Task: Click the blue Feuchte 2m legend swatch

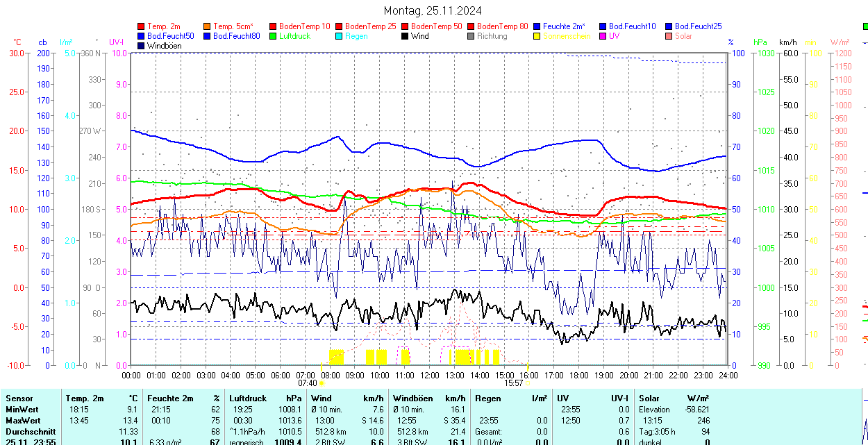Action: click(537, 26)
